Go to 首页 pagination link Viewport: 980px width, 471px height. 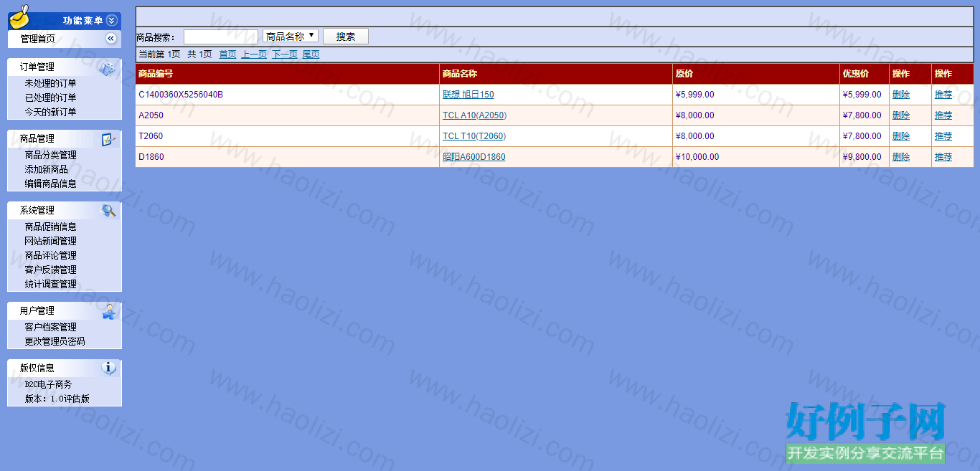227,54
